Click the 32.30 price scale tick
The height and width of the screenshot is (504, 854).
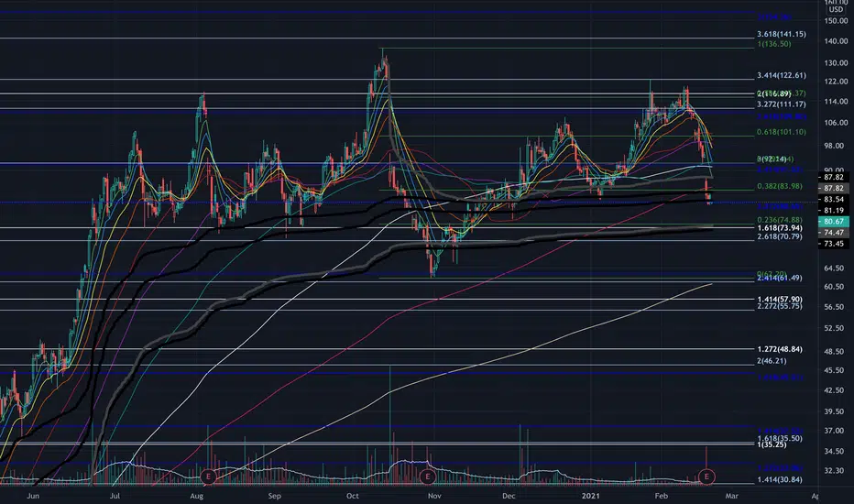click(836, 470)
